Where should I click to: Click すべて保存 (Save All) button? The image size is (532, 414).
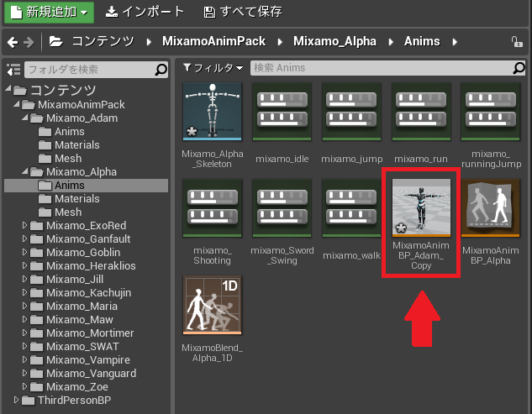243,12
